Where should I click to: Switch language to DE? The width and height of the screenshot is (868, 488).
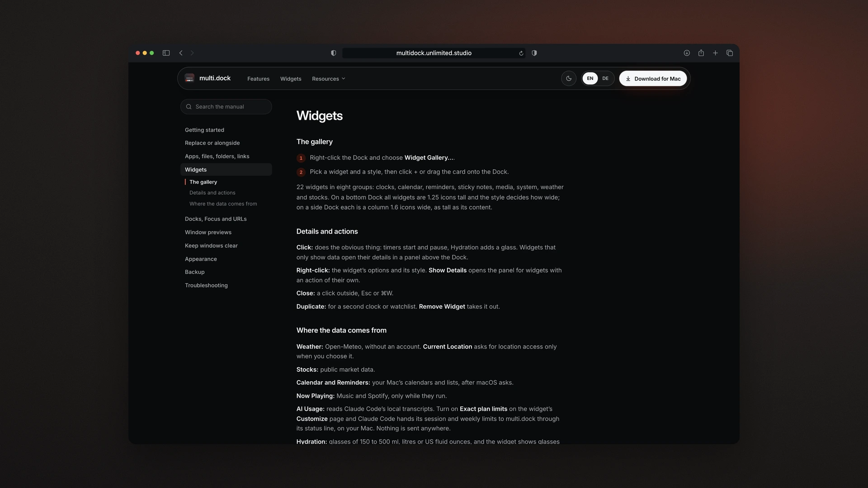(x=605, y=78)
